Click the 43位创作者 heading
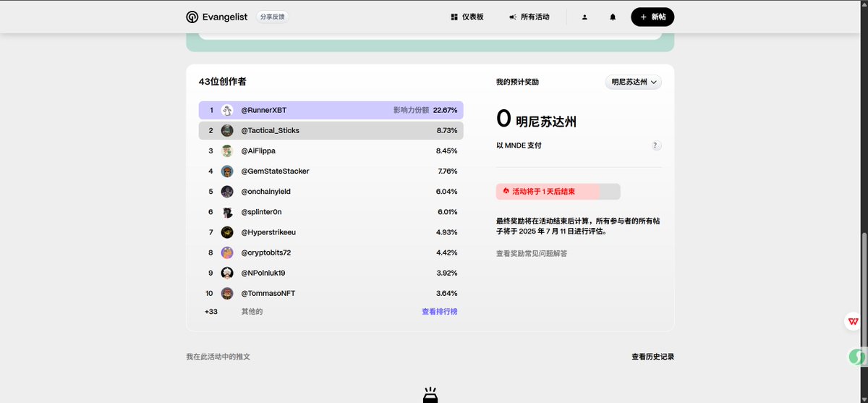The height and width of the screenshot is (403, 868). click(x=223, y=82)
